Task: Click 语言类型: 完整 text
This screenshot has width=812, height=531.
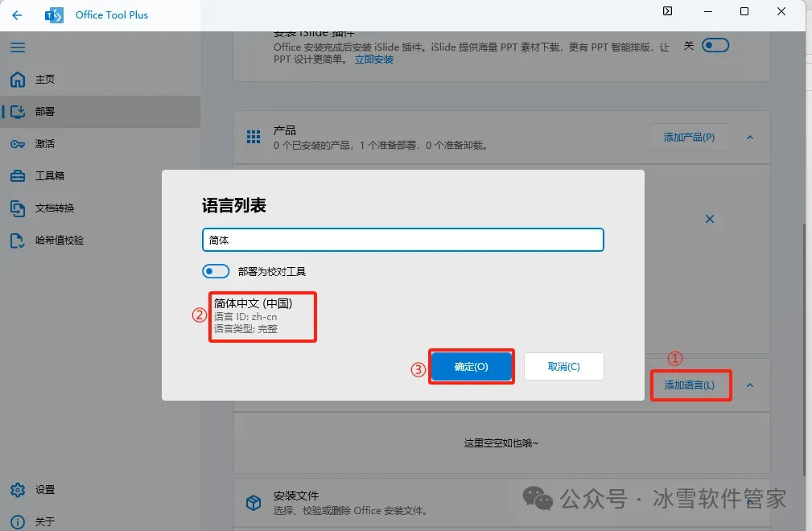Action: (x=245, y=328)
